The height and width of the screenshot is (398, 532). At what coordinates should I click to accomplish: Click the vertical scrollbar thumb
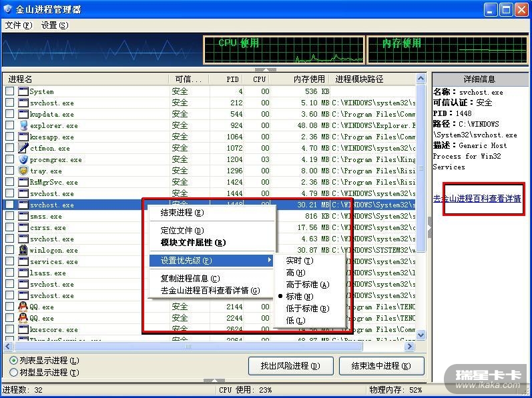pos(421,169)
